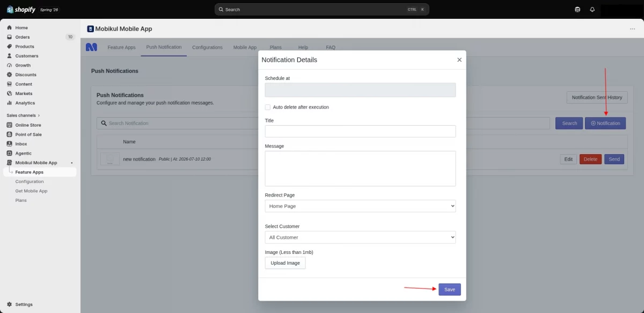
Task: Edit the new notification row
Action: (568, 159)
